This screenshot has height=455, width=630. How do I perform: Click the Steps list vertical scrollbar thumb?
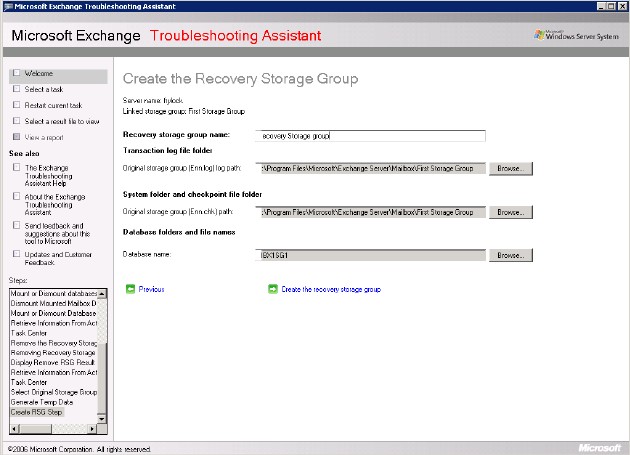coord(102,379)
